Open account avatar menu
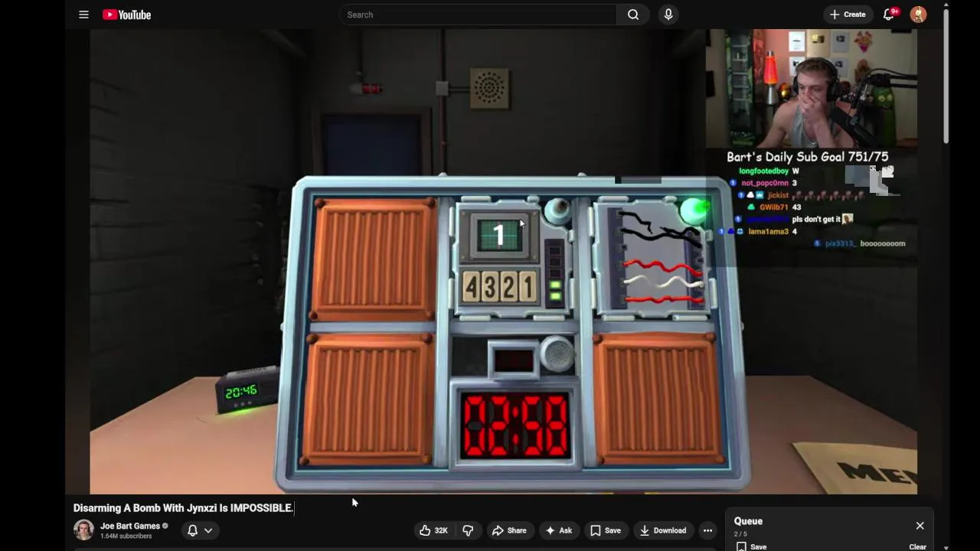Viewport: 980px width, 551px height. coord(918,15)
